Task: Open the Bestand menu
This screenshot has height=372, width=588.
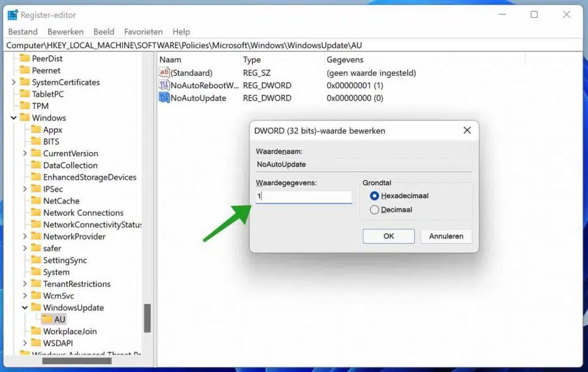Action: coord(23,31)
